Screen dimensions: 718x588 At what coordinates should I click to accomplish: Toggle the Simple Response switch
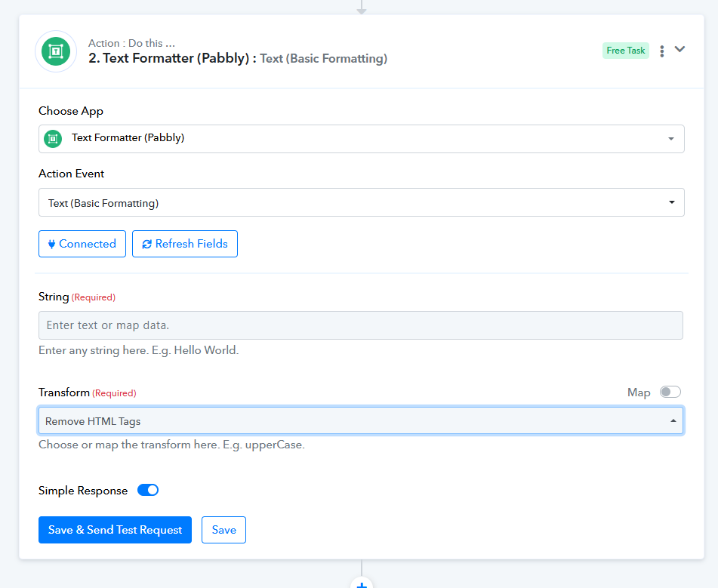coord(148,490)
